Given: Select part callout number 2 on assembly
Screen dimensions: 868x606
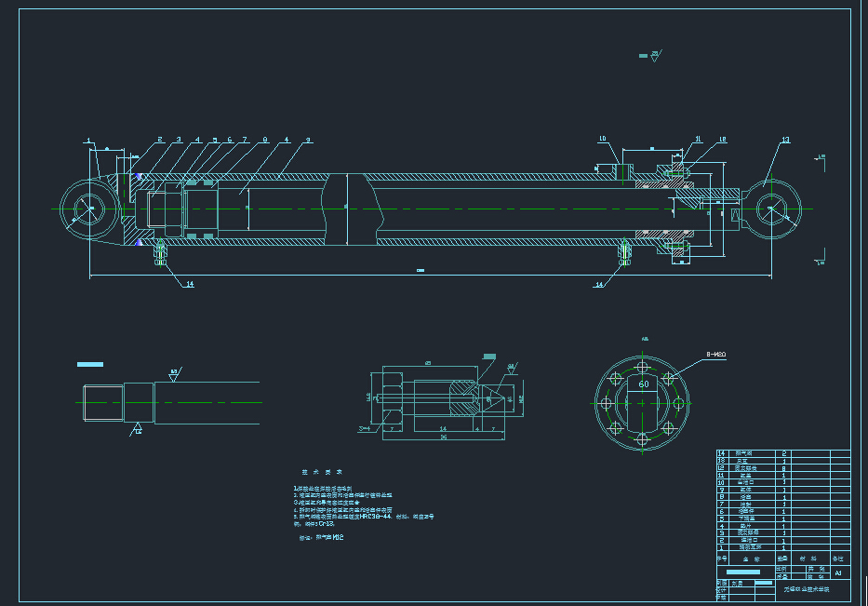Looking at the screenshot, I should pos(160,140).
